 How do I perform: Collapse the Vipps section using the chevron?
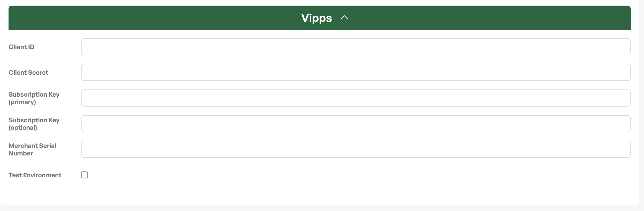pyautogui.click(x=344, y=18)
